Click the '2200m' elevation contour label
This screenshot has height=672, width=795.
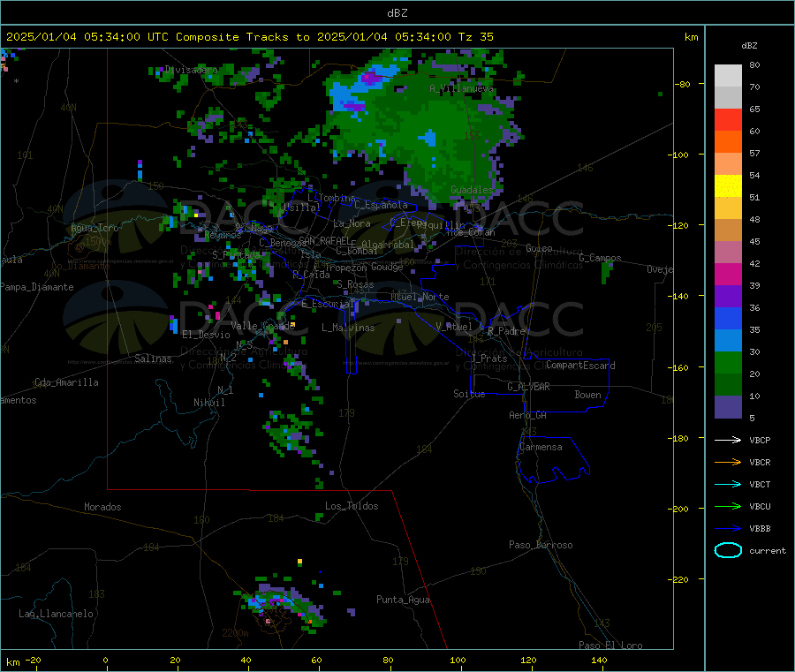(235, 633)
